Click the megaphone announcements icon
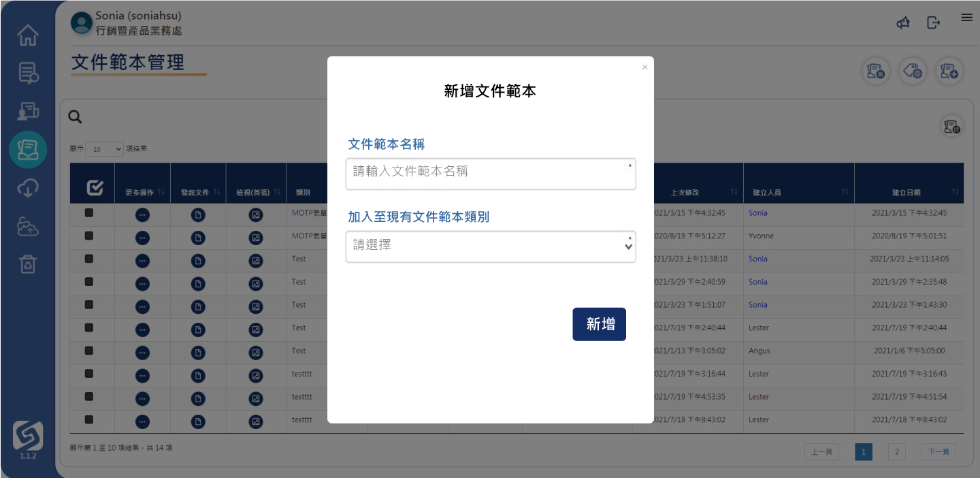 pos(903,23)
